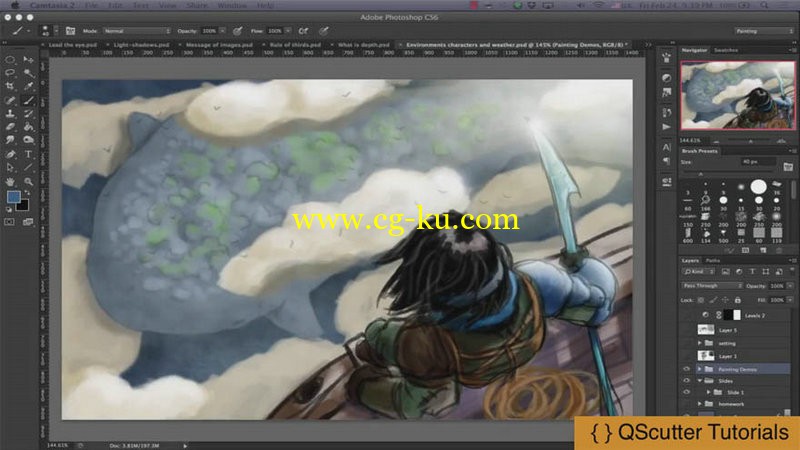This screenshot has width=800, height=450.
Task: Hide the Painting Demos group
Action: (x=686, y=369)
